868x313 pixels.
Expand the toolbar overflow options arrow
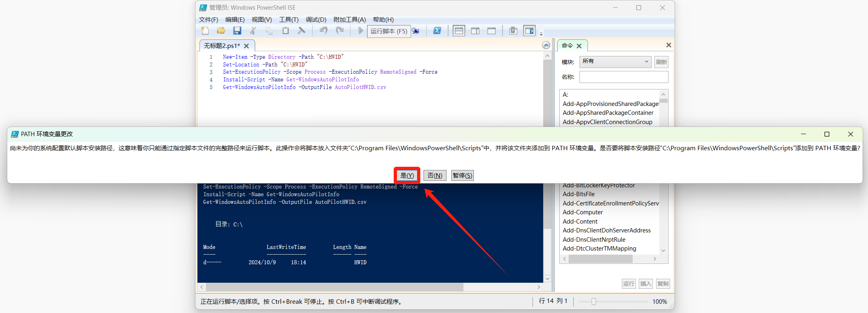pos(541,34)
